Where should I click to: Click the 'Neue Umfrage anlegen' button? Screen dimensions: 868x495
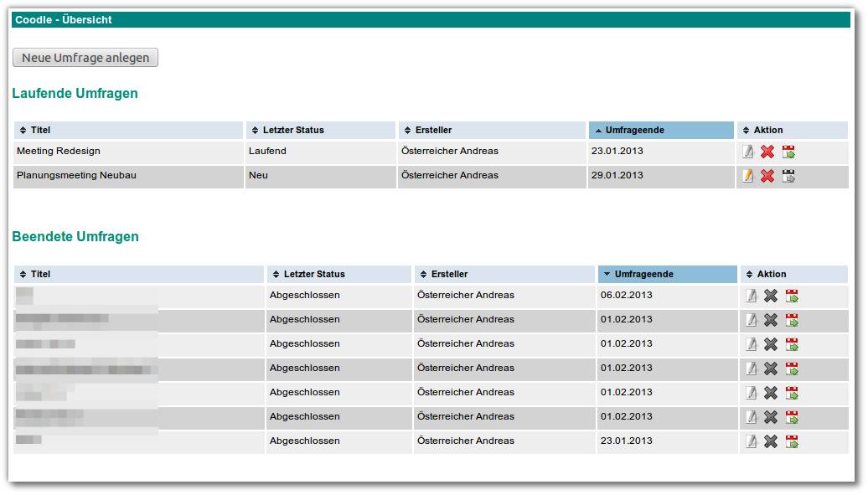coord(85,58)
